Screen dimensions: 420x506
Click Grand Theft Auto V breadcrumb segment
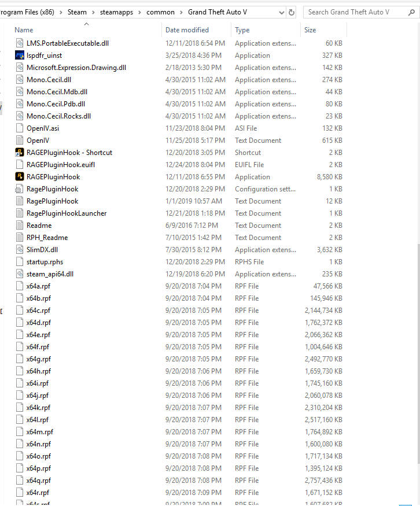(x=218, y=12)
